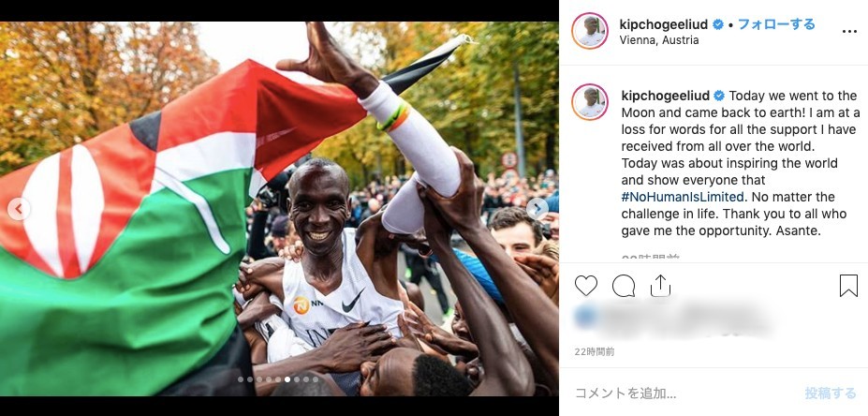Select the last carousel dot indicator
The image size is (868, 416).
click(x=316, y=379)
